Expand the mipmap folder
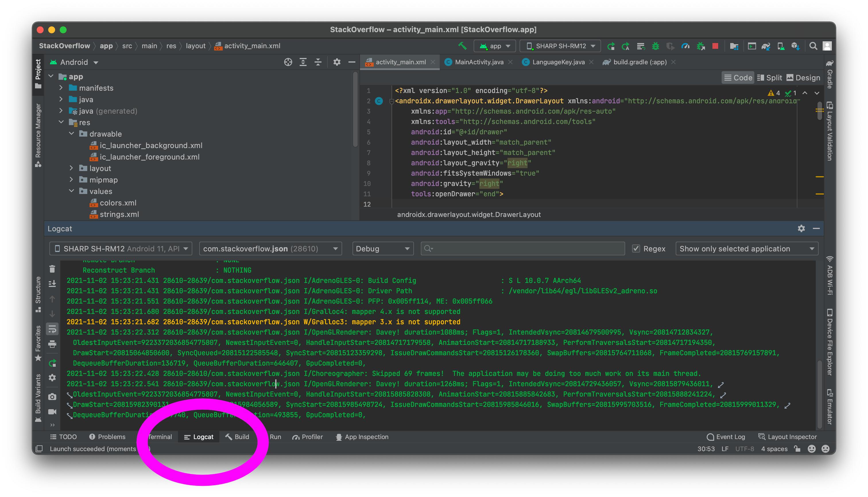The width and height of the screenshot is (868, 497). click(x=71, y=180)
